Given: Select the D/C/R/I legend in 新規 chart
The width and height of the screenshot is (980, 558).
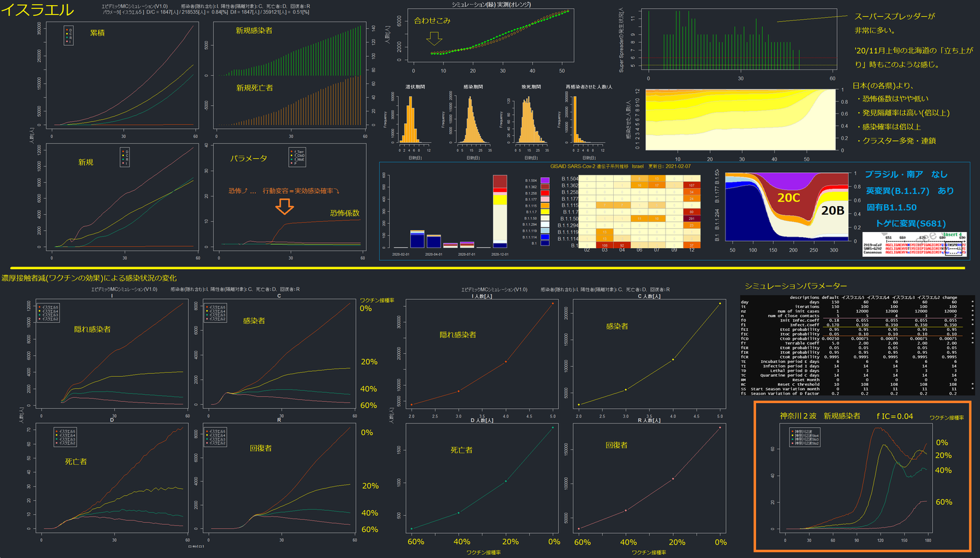Looking at the screenshot, I should pos(125,157).
